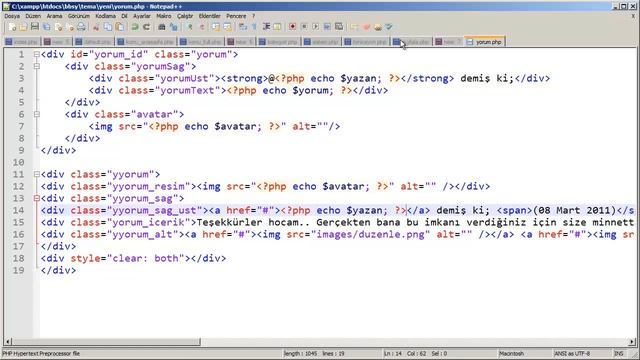The height and width of the screenshot is (360, 640).
Task: Click the blue checkmark plugin icon
Action: point(389,27)
